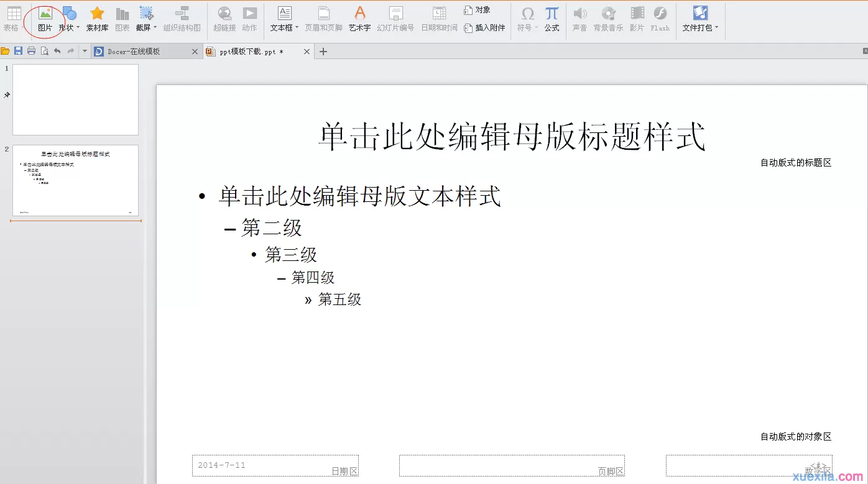Viewport: 868px width, 484px height.
Task: Select slide master thumbnail 1
Action: 75,99
